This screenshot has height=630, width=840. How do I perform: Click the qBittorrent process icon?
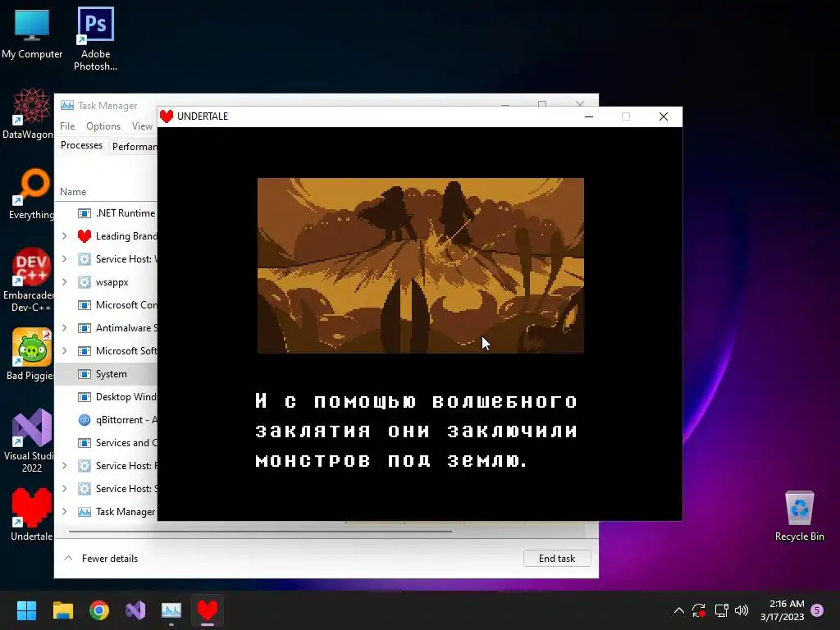coord(84,420)
